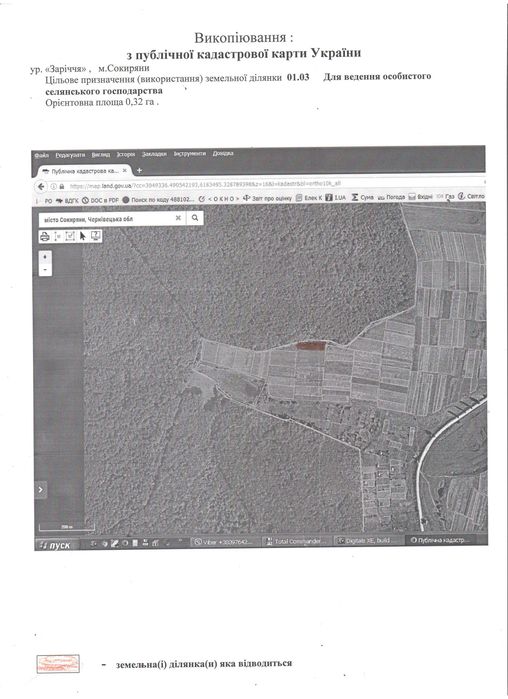Open a new browser tab
The width and height of the screenshot is (508, 699).
pyautogui.click(x=139, y=170)
